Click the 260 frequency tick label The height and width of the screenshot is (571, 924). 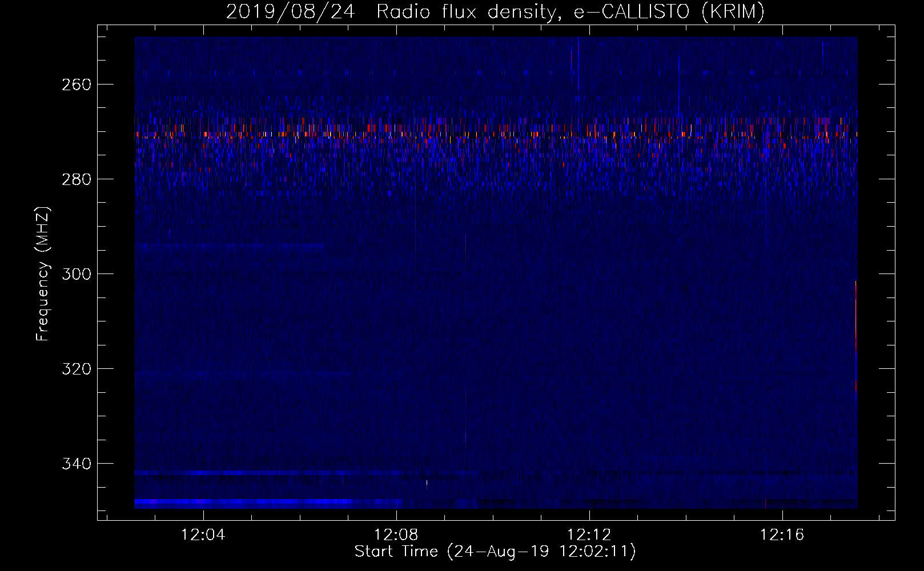pyautogui.click(x=76, y=85)
